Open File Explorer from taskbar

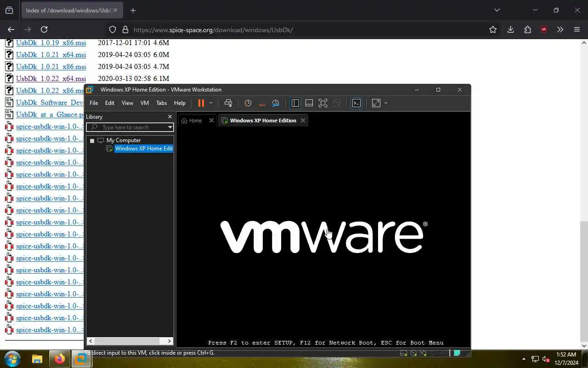[x=37, y=359]
